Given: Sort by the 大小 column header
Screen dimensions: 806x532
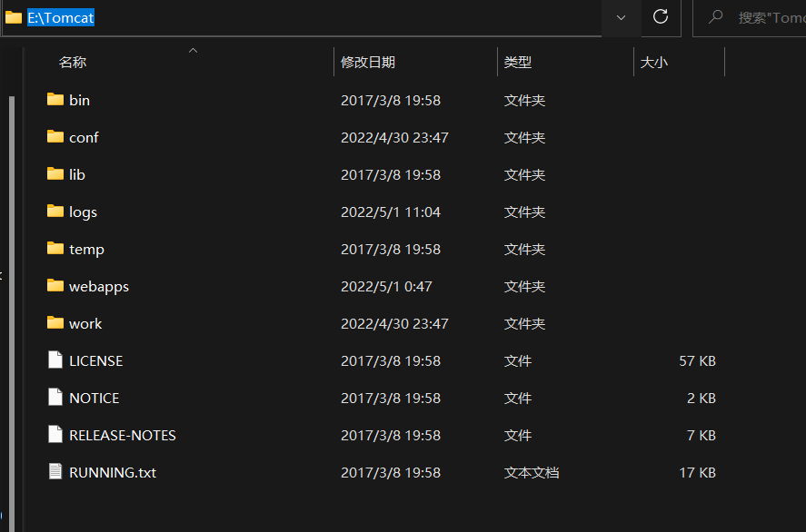Looking at the screenshot, I should 679,62.
